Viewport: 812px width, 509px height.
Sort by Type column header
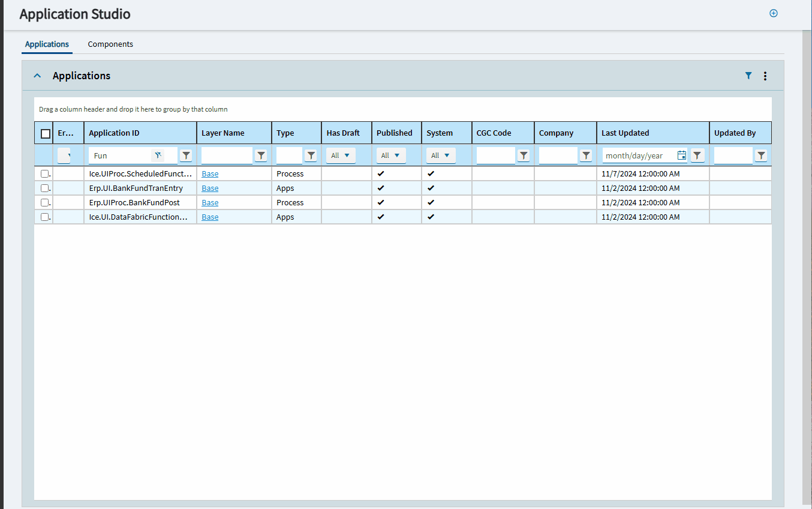tap(296, 133)
